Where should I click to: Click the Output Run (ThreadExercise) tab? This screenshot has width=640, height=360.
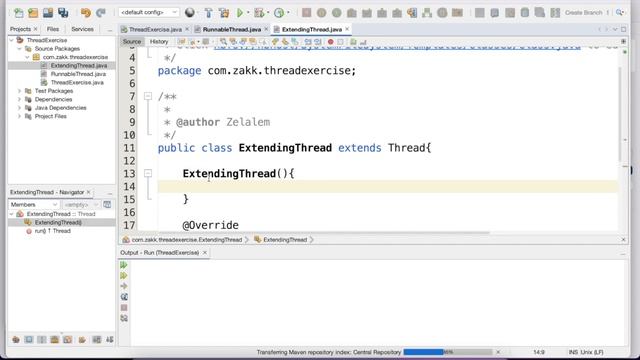coord(160,253)
